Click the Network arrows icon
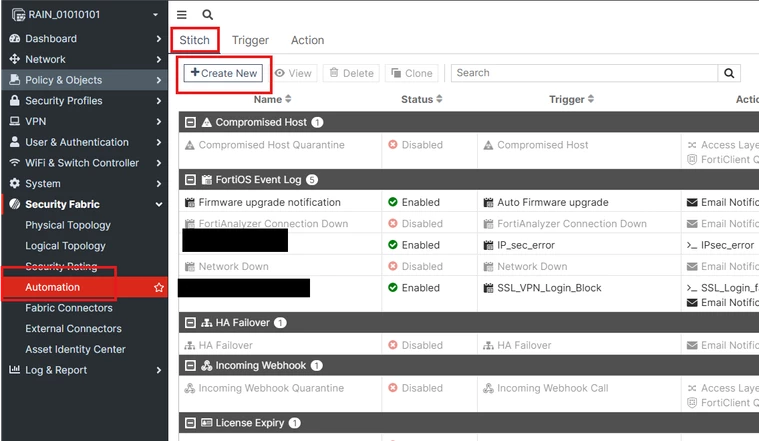The image size is (759, 441). tap(15, 59)
